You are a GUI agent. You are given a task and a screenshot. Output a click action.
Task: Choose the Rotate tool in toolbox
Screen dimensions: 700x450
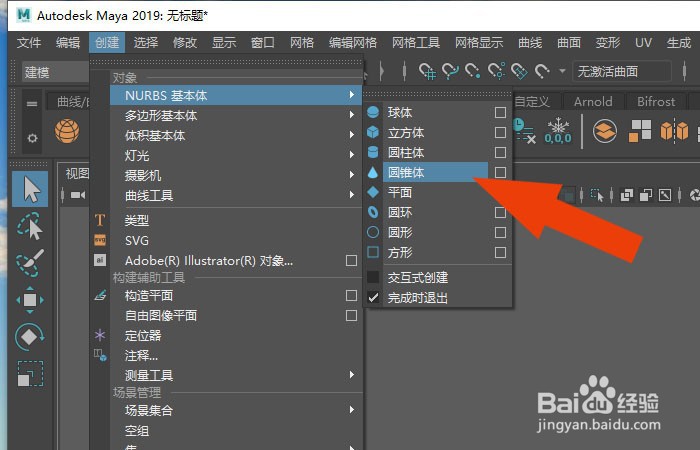(x=30, y=336)
